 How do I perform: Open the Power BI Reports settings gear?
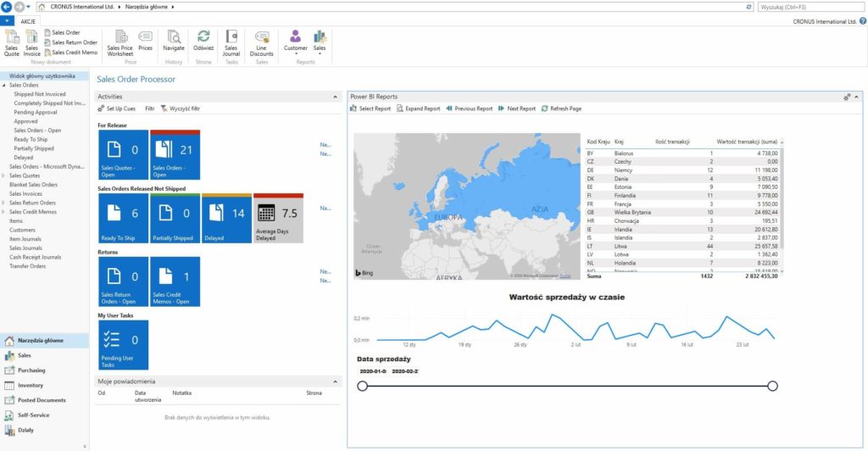tap(847, 97)
